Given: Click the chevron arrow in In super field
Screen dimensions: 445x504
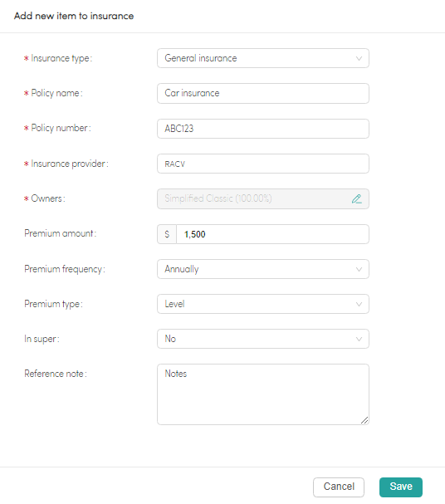Looking at the screenshot, I should click(359, 339).
